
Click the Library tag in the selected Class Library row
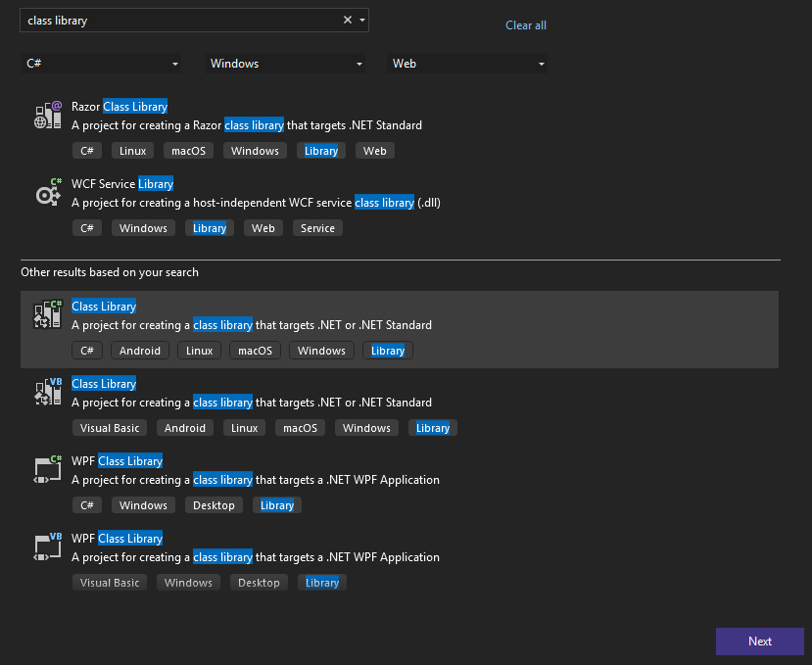[388, 351]
